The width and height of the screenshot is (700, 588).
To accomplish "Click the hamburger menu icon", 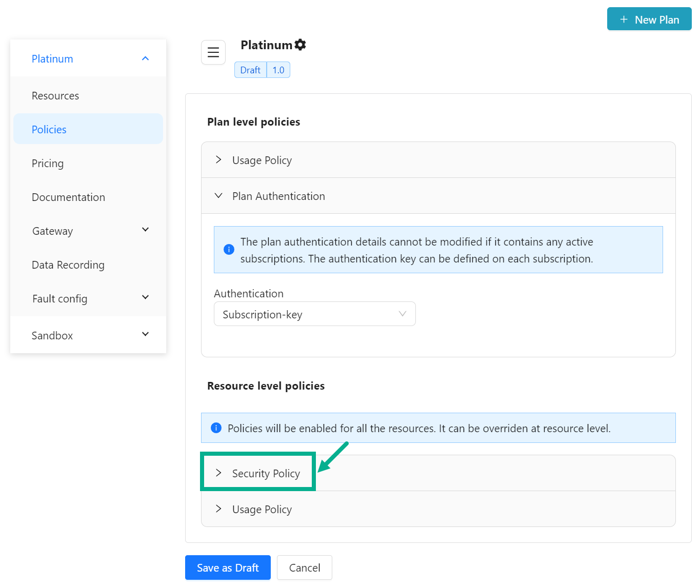I will (x=213, y=52).
